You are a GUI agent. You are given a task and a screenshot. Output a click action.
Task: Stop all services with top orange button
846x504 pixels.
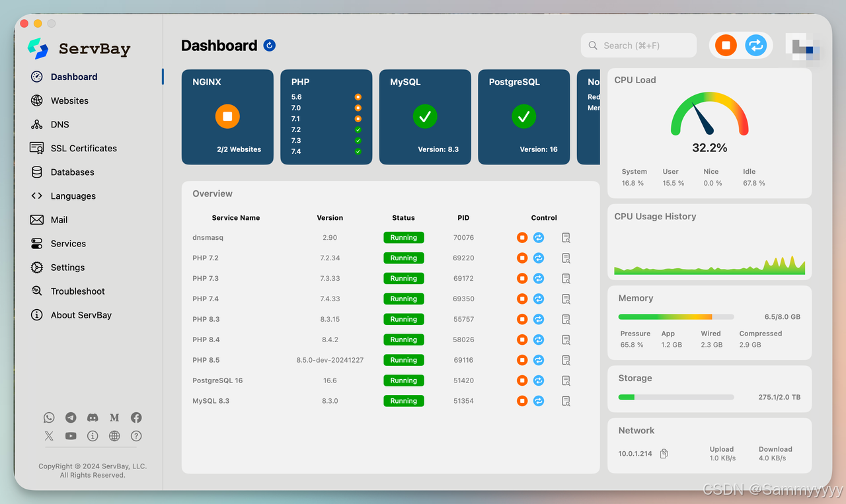click(726, 46)
